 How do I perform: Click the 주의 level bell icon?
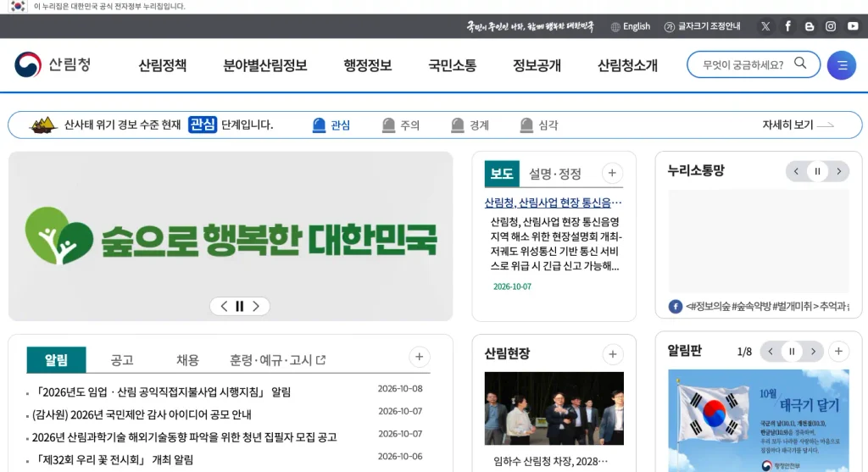388,125
